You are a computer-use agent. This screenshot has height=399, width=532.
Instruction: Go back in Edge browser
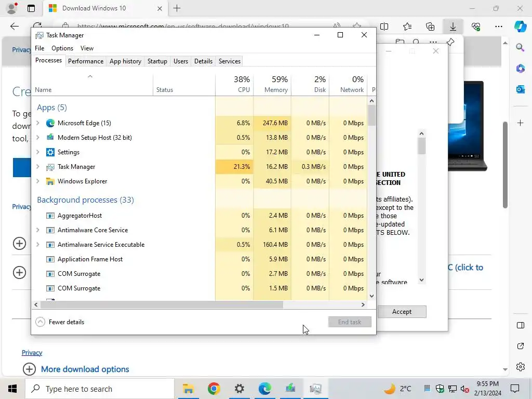pyautogui.click(x=14, y=26)
